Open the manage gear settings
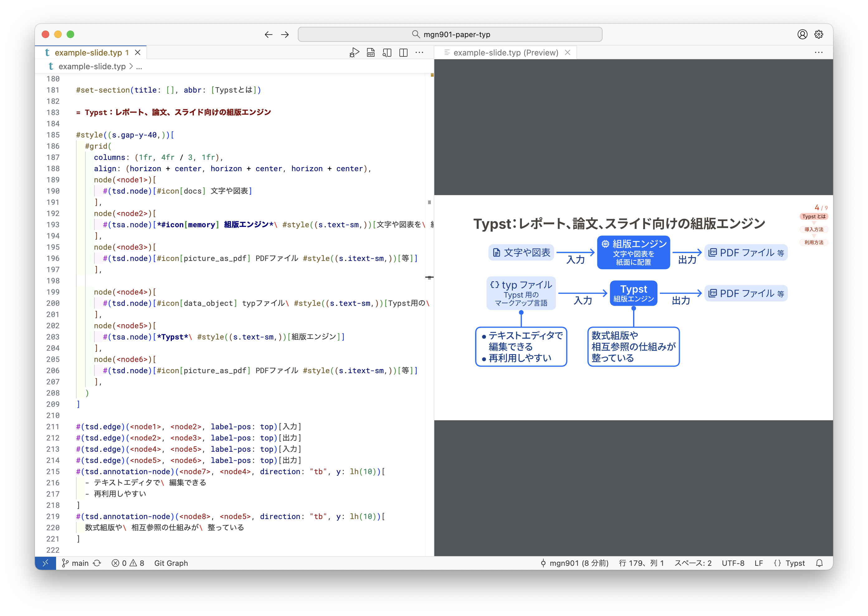 coord(819,35)
